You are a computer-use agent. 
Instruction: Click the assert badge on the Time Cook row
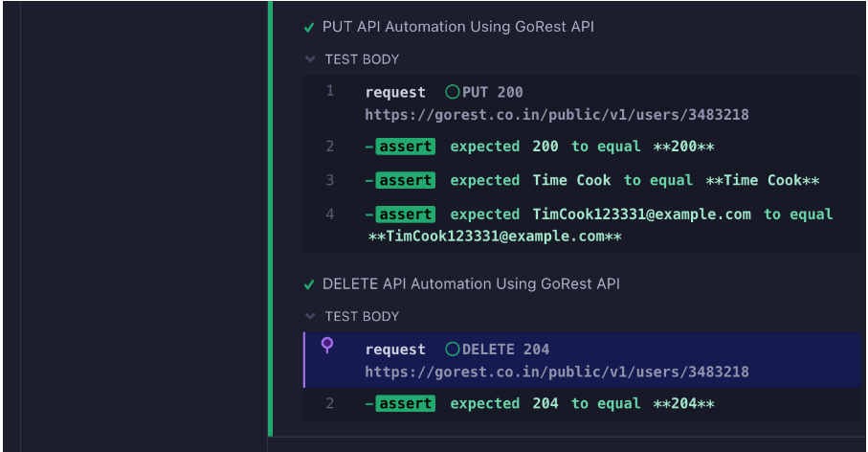click(x=406, y=181)
